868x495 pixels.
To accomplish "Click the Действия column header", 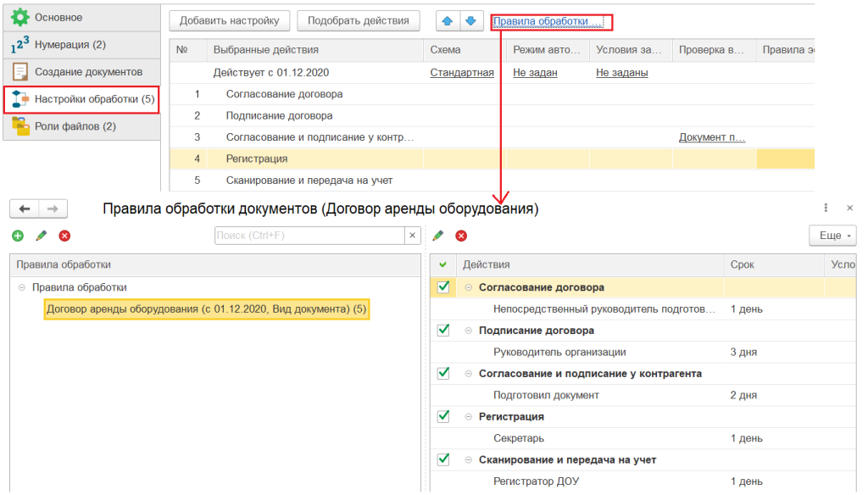I will [x=590, y=264].
